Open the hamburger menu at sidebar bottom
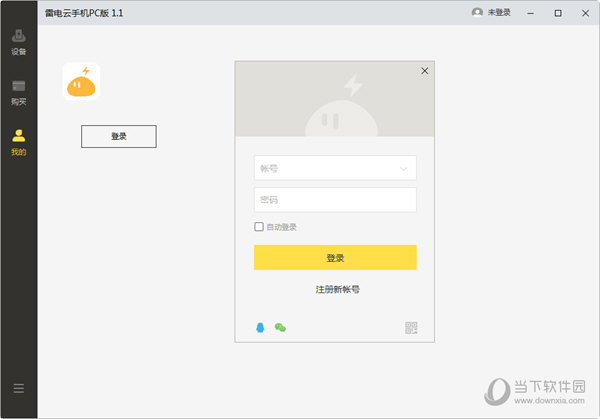Screen dimensions: 600x419 point(18,388)
